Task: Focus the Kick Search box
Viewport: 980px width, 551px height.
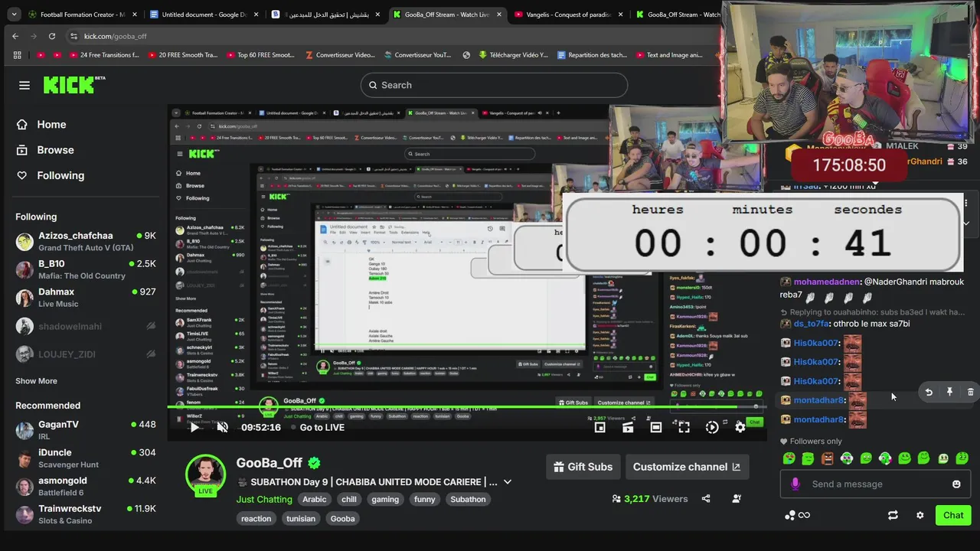Action: coord(494,85)
